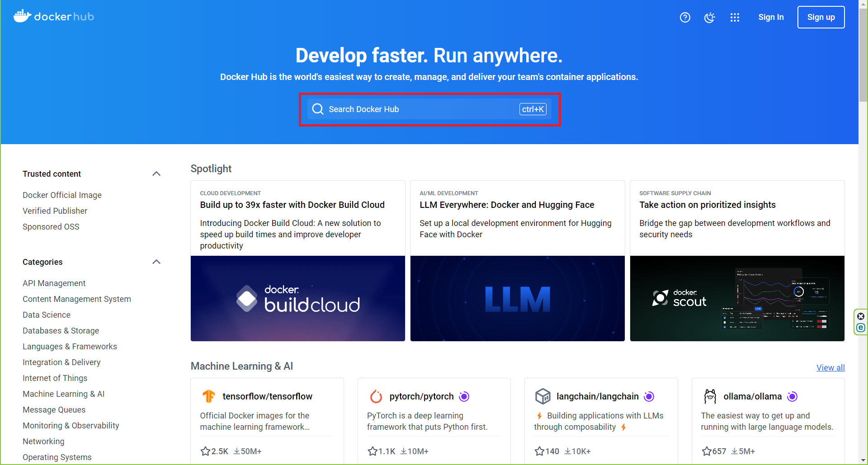Collapse the Trusted content section
The height and width of the screenshot is (465, 868).
156,174
